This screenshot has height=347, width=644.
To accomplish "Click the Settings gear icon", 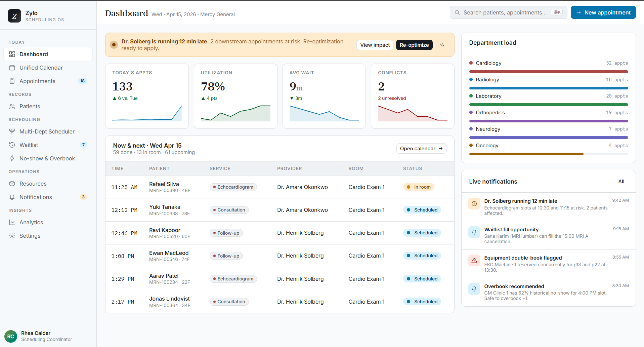I will [x=12, y=236].
